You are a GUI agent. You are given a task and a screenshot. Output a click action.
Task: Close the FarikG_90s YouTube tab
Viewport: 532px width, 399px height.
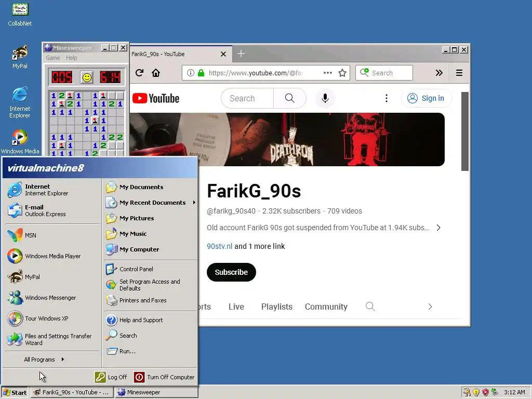click(x=223, y=54)
